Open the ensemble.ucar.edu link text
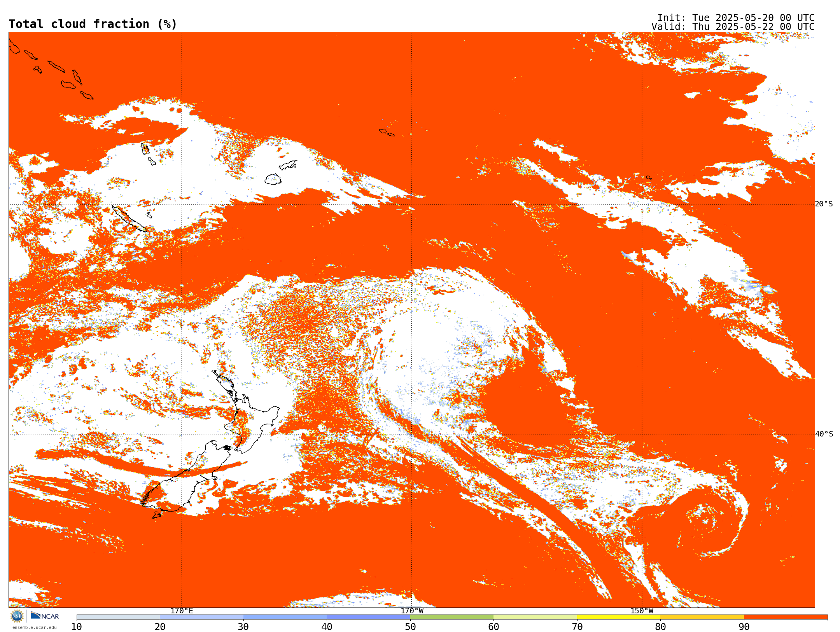 coord(34,627)
